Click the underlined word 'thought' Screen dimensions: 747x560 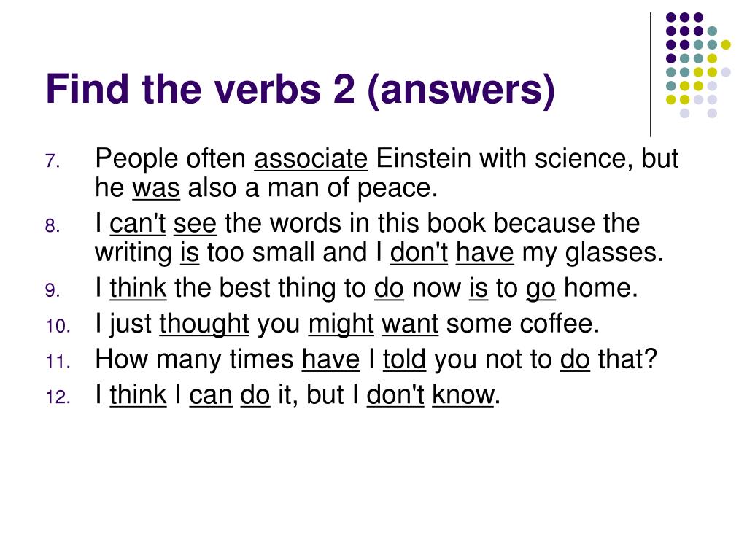click(x=204, y=324)
